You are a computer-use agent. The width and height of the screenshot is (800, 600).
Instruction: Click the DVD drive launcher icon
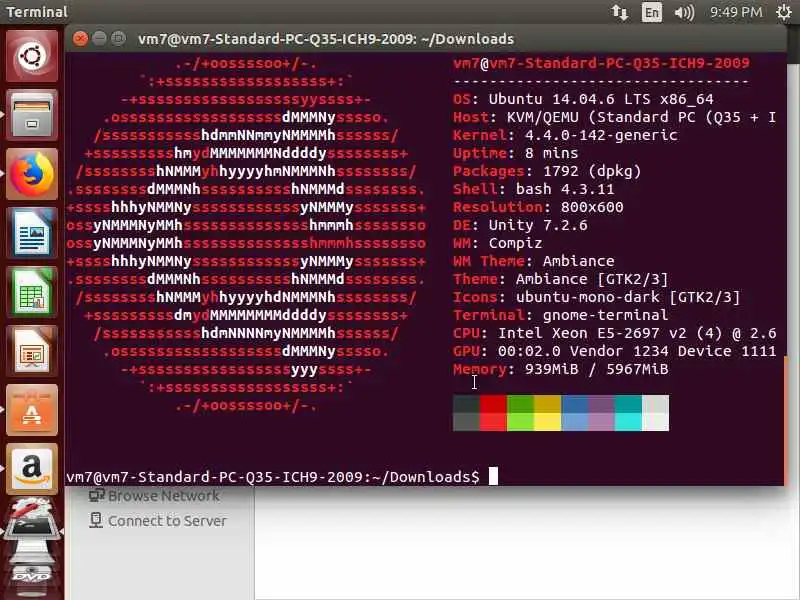(x=32, y=574)
